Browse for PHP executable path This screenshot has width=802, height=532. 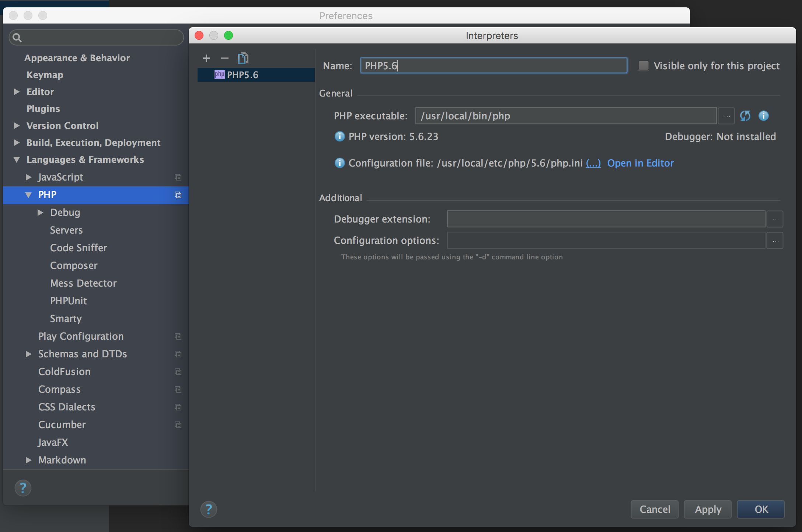click(x=726, y=116)
